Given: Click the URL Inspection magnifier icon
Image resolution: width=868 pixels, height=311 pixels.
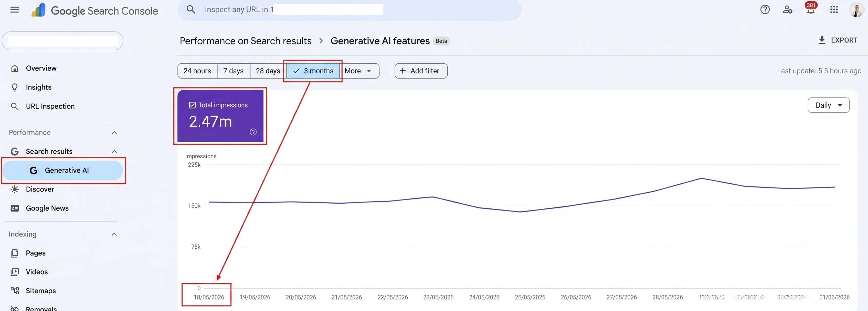Looking at the screenshot, I should [x=15, y=106].
